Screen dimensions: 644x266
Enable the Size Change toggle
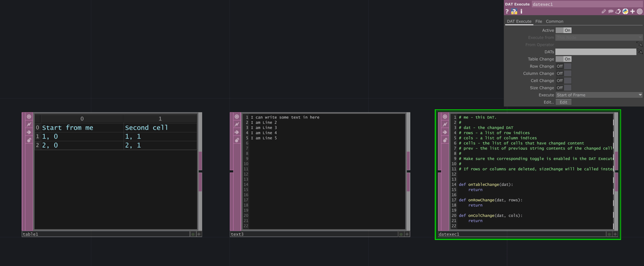(563, 88)
